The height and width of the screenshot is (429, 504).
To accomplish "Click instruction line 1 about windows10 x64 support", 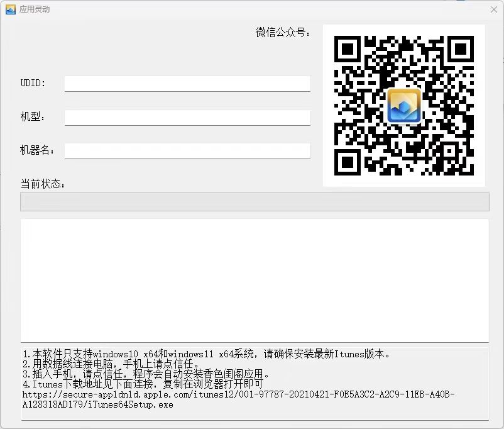I will click(206, 354).
